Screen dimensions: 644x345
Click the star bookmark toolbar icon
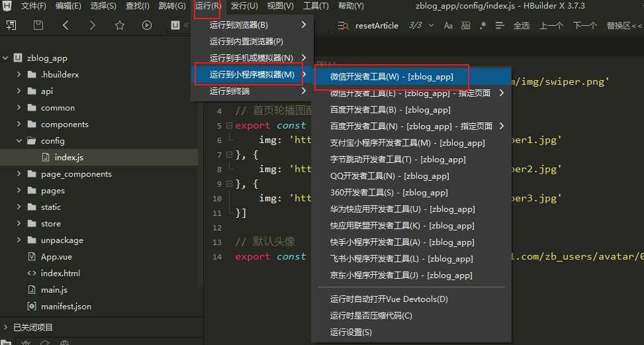120,25
